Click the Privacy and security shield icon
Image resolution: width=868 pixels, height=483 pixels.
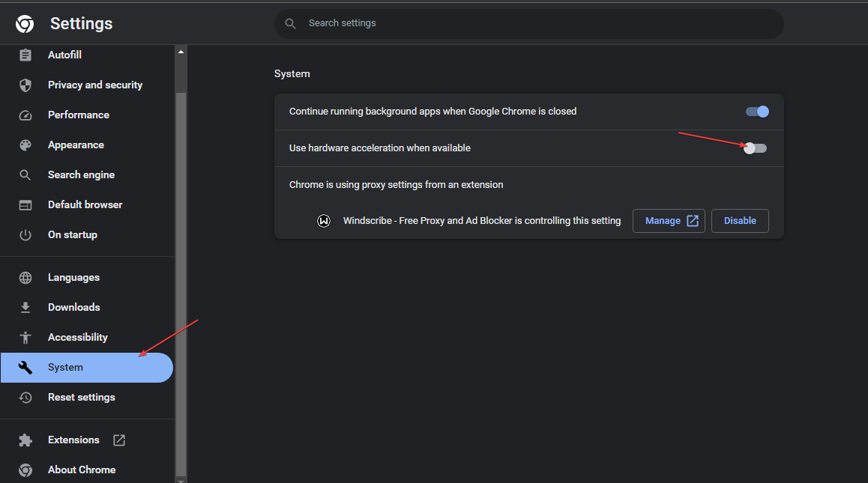[x=25, y=85]
